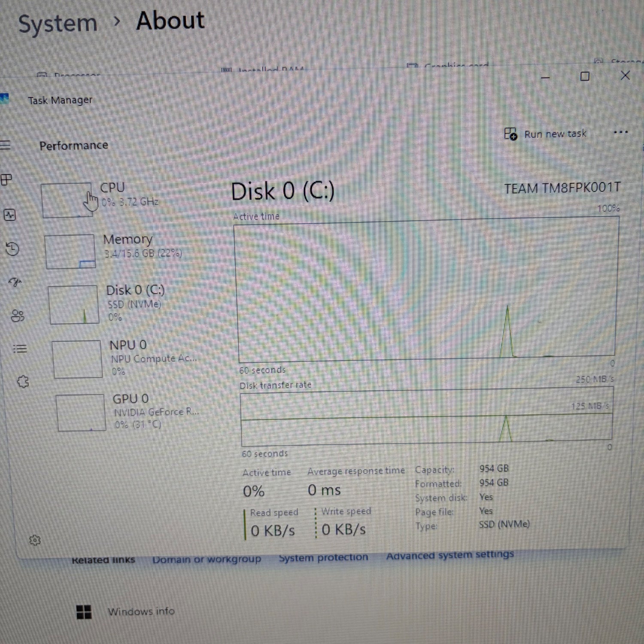This screenshot has width=644, height=644.
Task: Click the GPU 0 mini graph thumbnail
Action: (81, 413)
